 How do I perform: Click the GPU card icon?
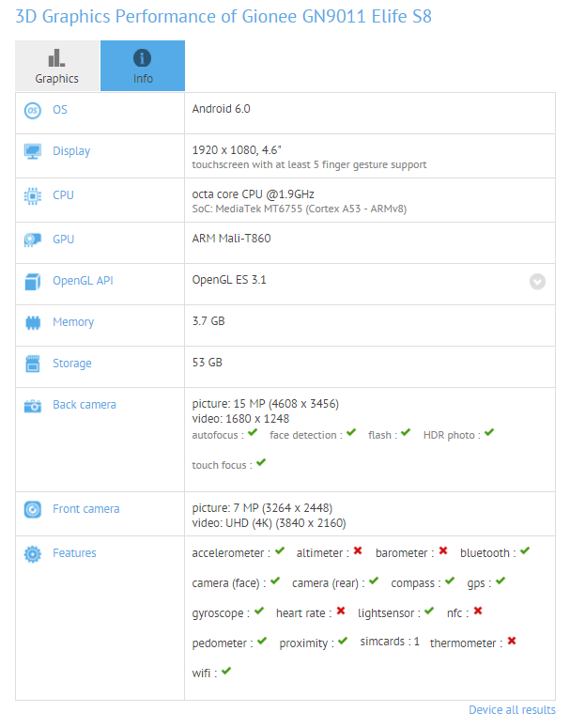(x=33, y=240)
